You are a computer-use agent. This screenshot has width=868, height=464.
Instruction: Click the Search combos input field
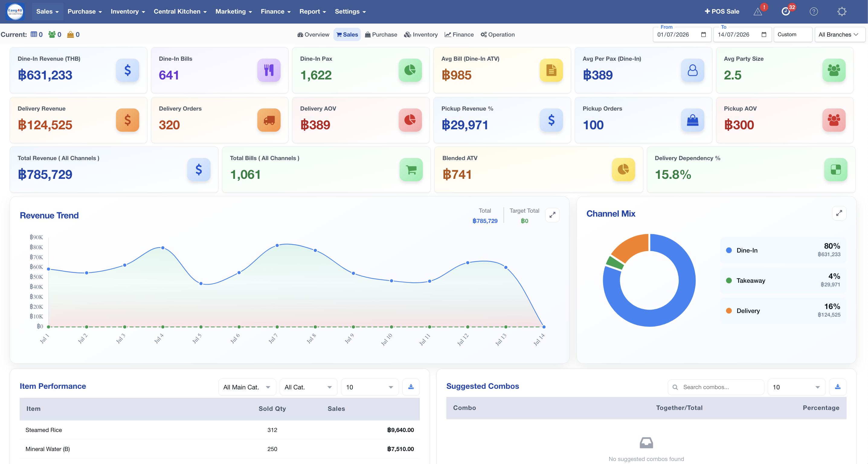(x=716, y=387)
